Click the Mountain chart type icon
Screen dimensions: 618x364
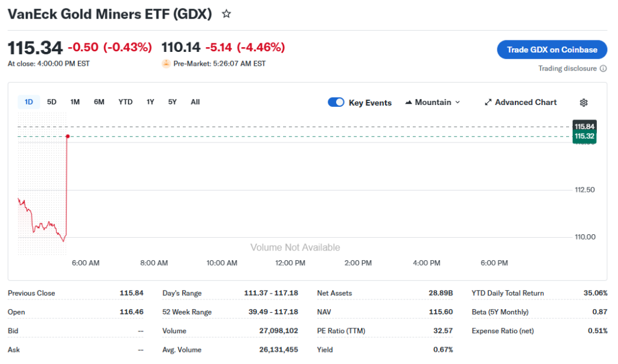(x=409, y=103)
